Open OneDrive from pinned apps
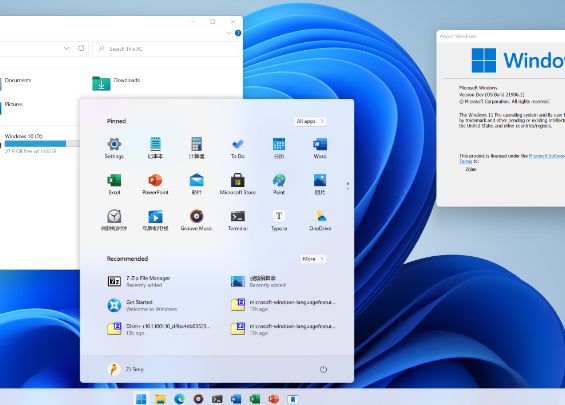The width and height of the screenshot is (565, 405). click(x=320, y=220)
